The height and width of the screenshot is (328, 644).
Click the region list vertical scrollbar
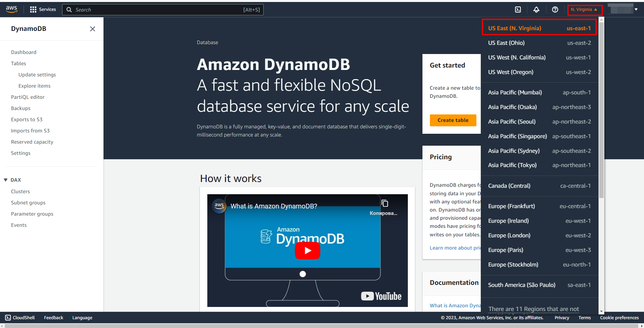pos(602,110)
